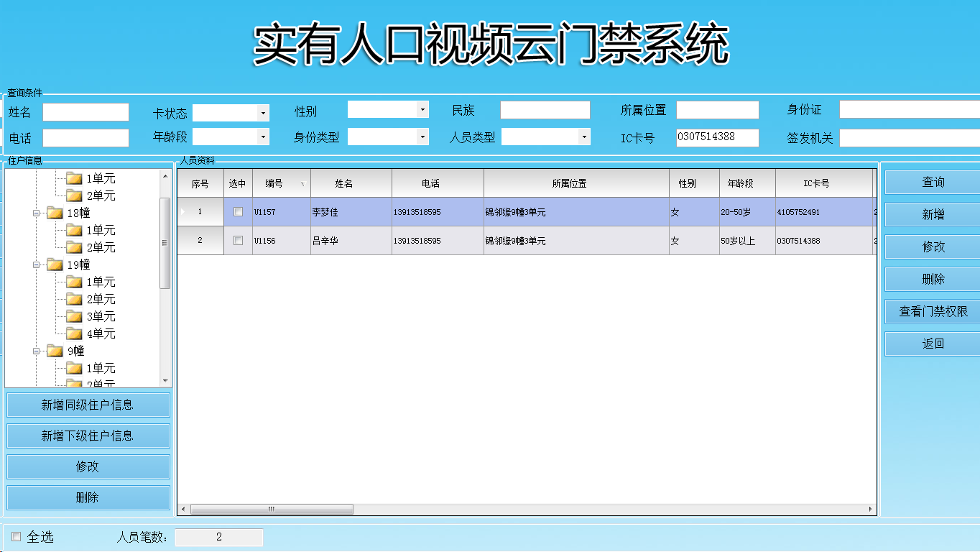
Task: Click the 人员笔数 count field
Action: tap(219, 537)
